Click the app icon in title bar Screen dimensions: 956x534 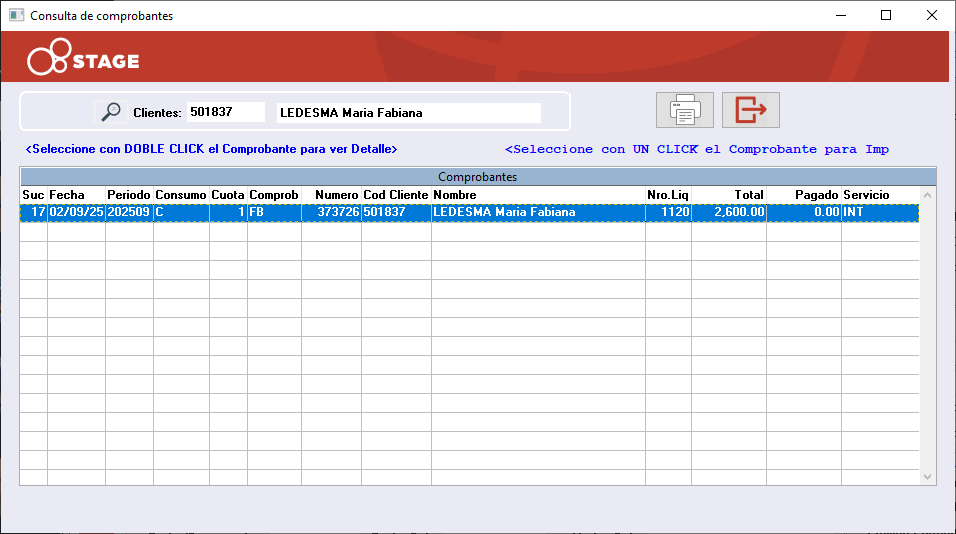(x=16, y=16)
